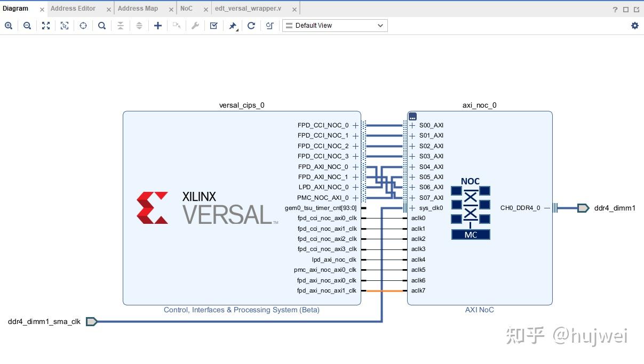Toggle autofit selected objects crosshair

pos(83,25)
